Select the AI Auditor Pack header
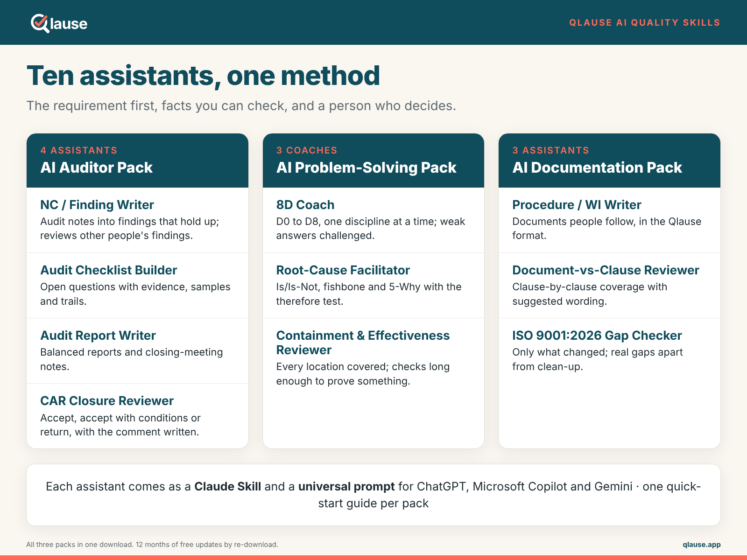Screen dimensions: 747x560 (137, 161)
